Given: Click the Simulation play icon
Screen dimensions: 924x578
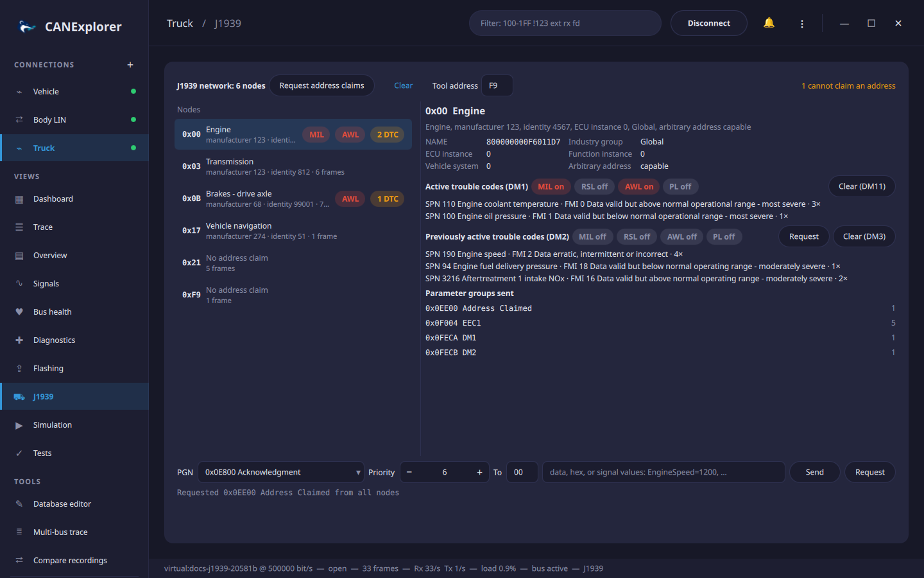Looking at the screenshot, I should point(19,425).
